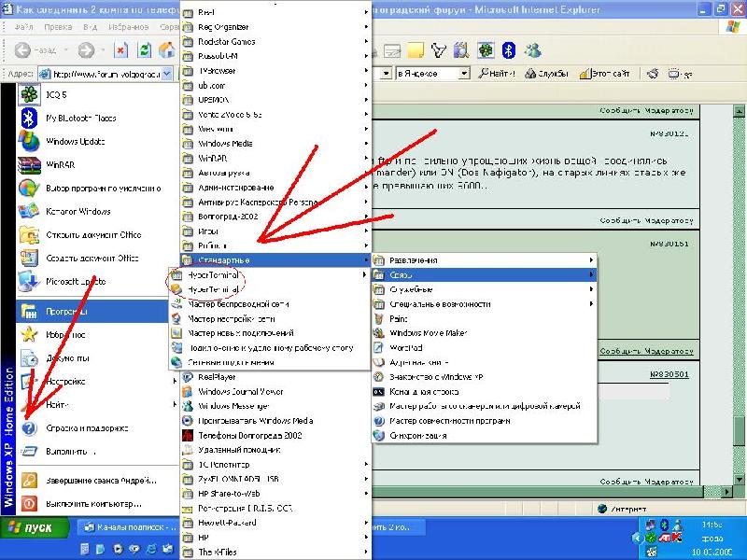Screen dimensions: 747x560
Task: Click the Этот сайт toolbar button
Action: coord(604,74)
